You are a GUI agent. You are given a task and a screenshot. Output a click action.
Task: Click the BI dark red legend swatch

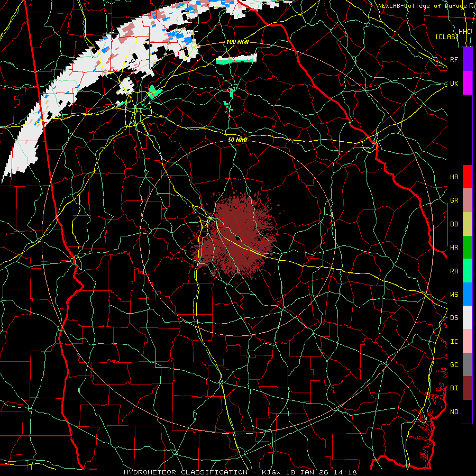pos(467,388)
